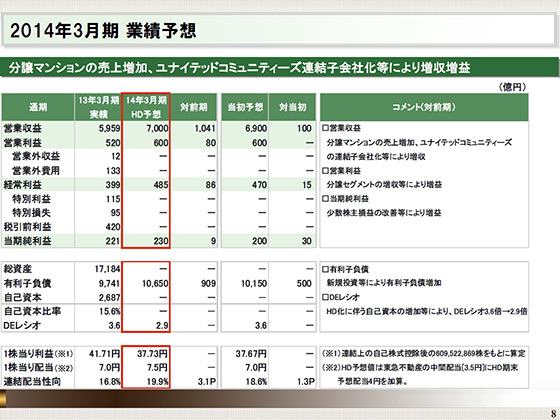Viewport: 560px width, 420px height.
Task: Select the value '2,687' for 自己資本
Action: 109,298
